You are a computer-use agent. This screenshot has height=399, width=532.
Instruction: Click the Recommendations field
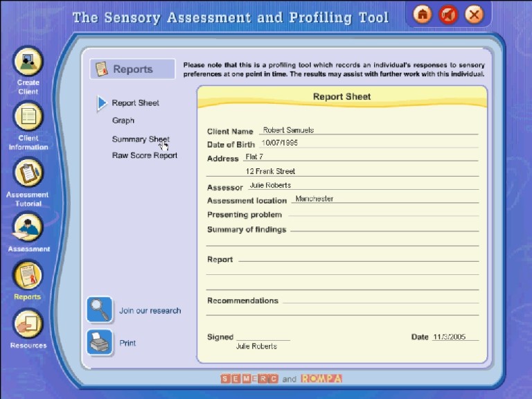381,301
